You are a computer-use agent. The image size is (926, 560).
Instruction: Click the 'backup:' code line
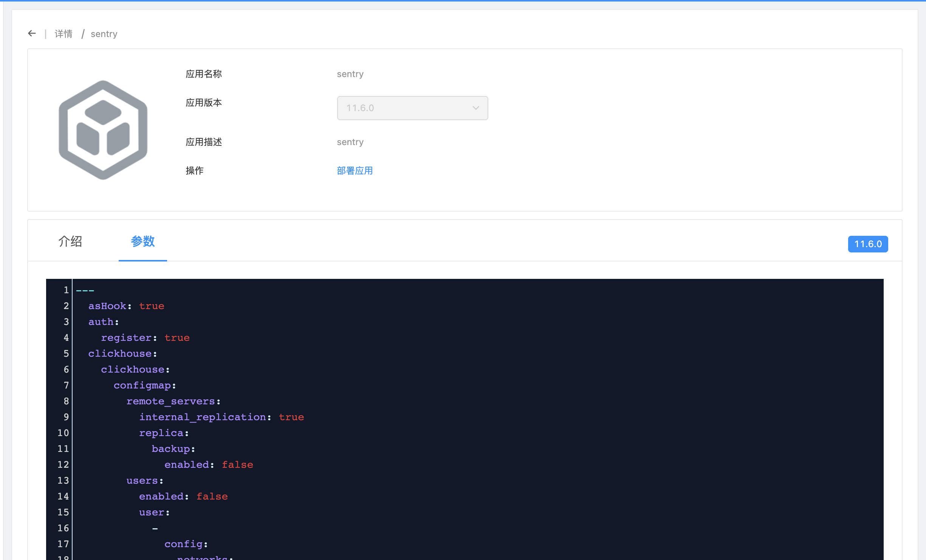coord(173,449)
